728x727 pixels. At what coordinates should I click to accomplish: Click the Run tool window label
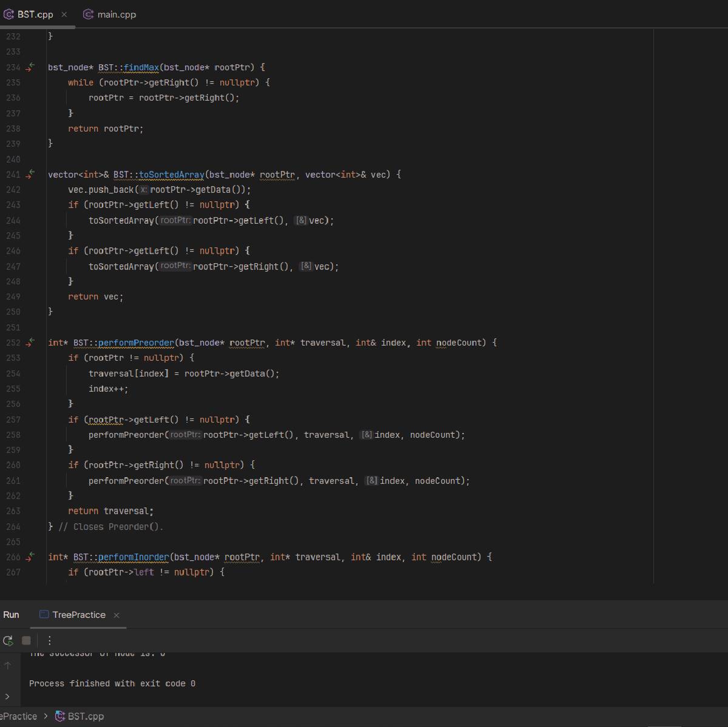click(x=11, y=615)
